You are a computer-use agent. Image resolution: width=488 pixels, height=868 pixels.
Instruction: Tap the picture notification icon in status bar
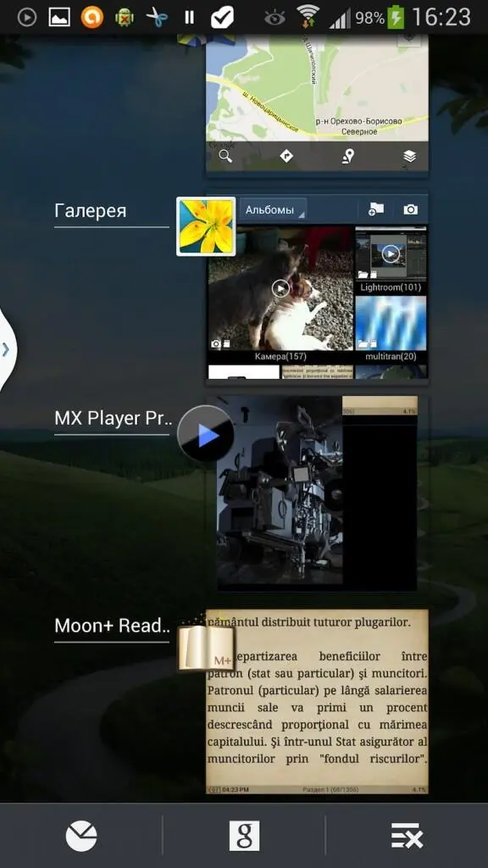(59, 18)
